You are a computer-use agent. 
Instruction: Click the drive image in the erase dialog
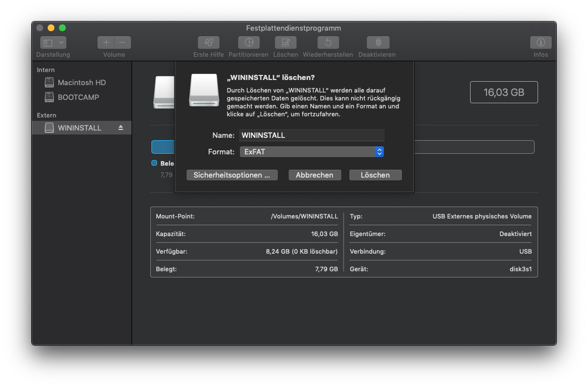(x=204, y=90)
